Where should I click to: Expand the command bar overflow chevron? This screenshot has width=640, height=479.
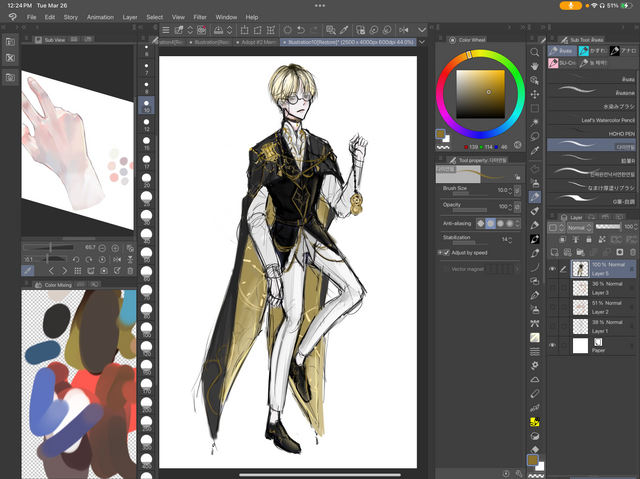point(422,30)
